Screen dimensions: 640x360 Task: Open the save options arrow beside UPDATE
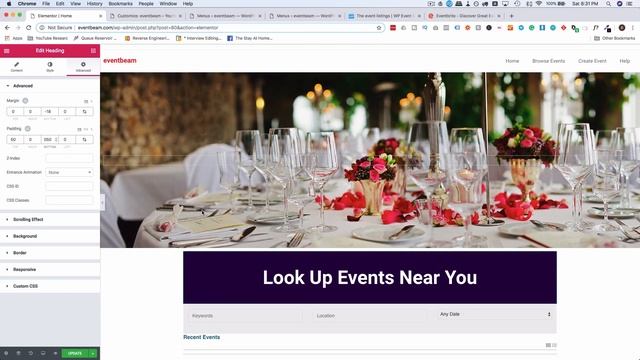93,353
